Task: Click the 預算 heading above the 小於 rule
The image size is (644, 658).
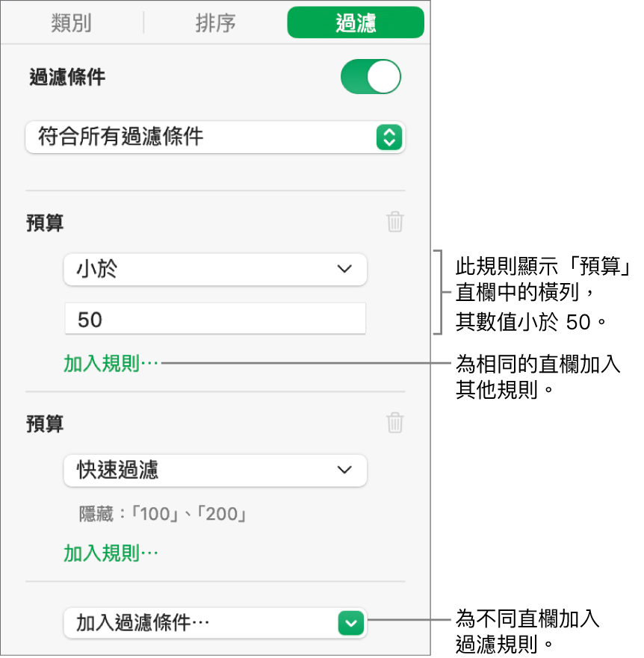Action: pyautogui.click(x=46, y=223)
